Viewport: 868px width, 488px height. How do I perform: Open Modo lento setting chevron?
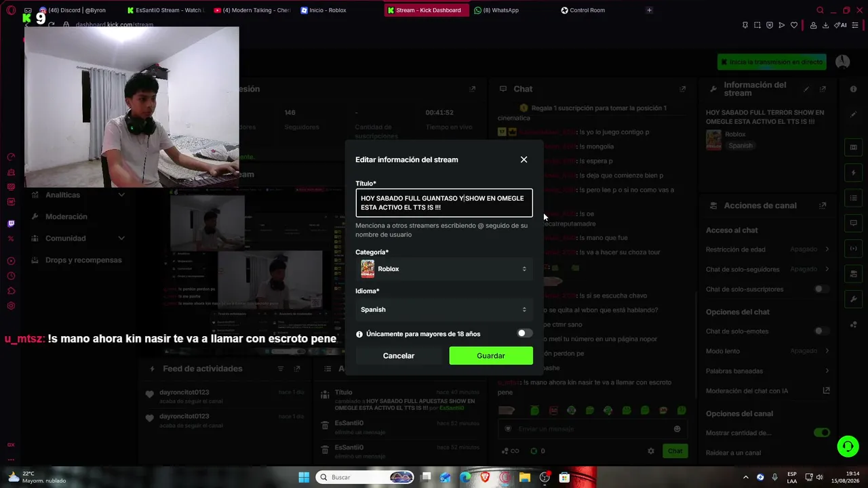827,351
